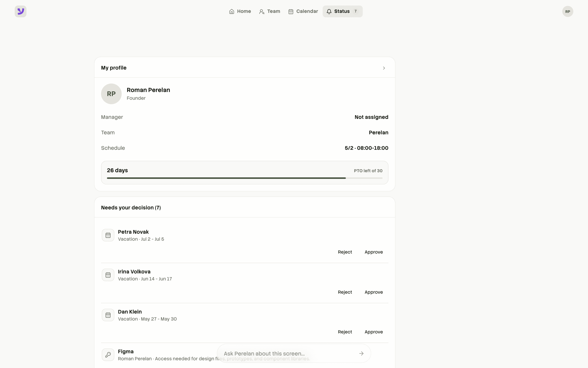Open the Team tab
The width and height of the screenshot is (588, 368).
coord(270,11)
